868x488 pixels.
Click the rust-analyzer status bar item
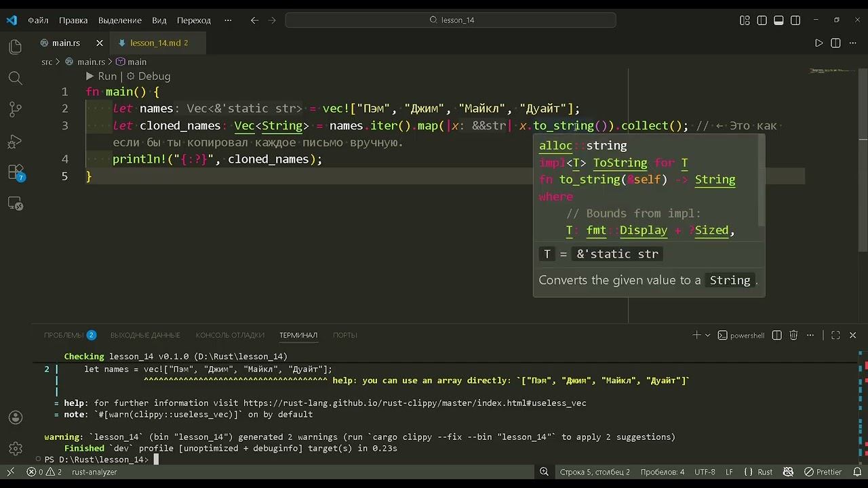click(x=94, y=472)
